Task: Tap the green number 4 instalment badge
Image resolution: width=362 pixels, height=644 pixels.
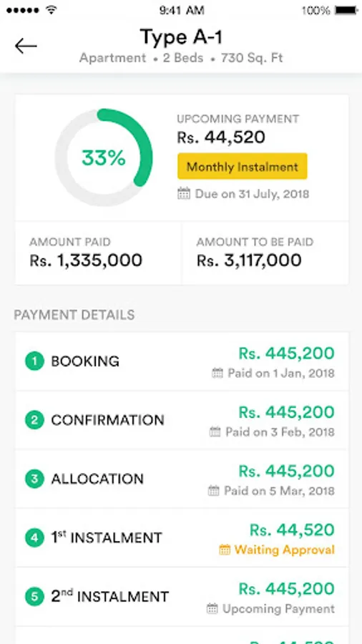Action: [34, 537]
